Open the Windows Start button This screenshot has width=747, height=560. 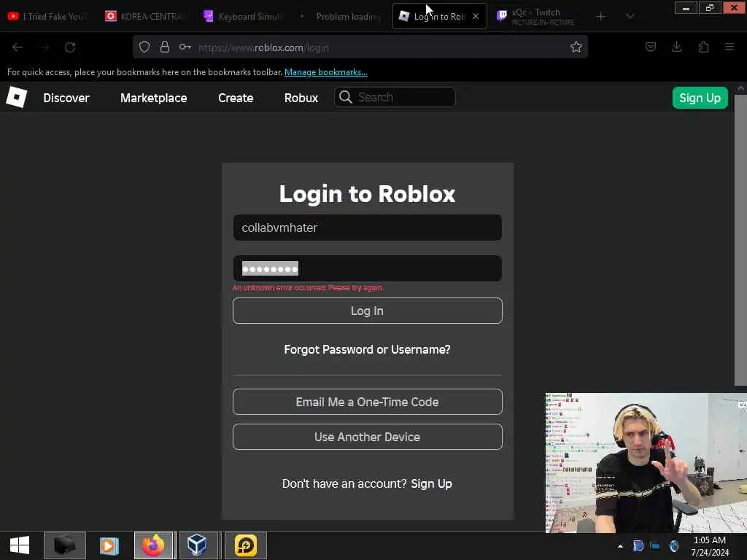[x=20, y=545]
